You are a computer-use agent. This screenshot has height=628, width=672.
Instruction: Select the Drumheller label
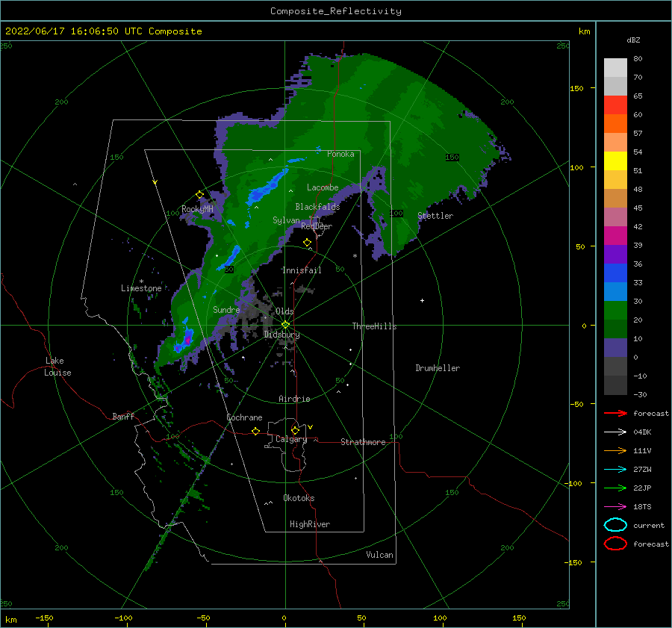click(x=438, y=368)
